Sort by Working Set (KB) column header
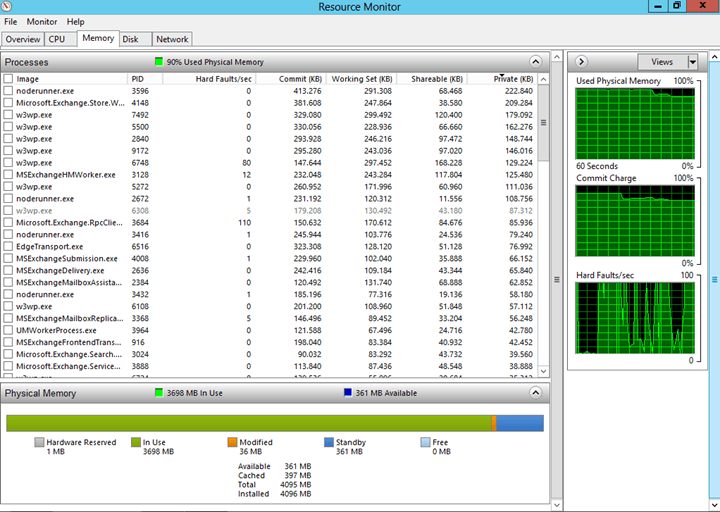This screenshot has width=720, height=512. pyautogui.click(x=361, y=79)
